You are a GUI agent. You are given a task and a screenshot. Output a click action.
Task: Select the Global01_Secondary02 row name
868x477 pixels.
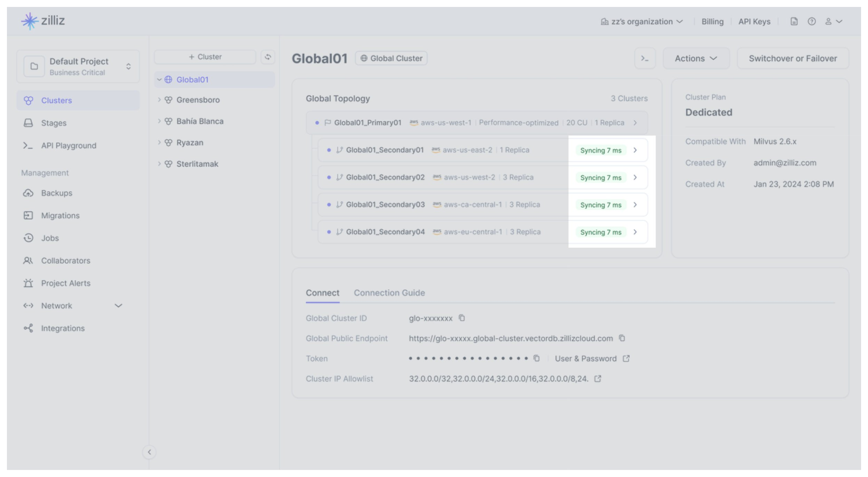[x=385, y=177]
